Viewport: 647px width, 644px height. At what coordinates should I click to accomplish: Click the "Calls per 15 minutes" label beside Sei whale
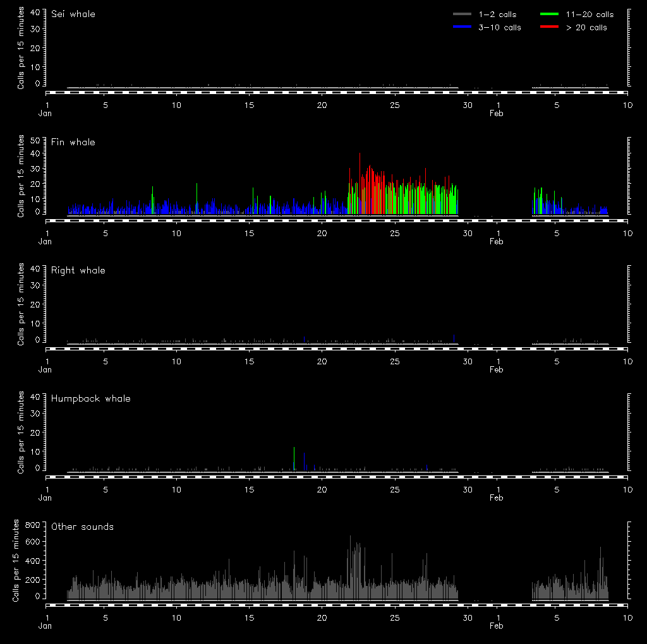point(21,49)
